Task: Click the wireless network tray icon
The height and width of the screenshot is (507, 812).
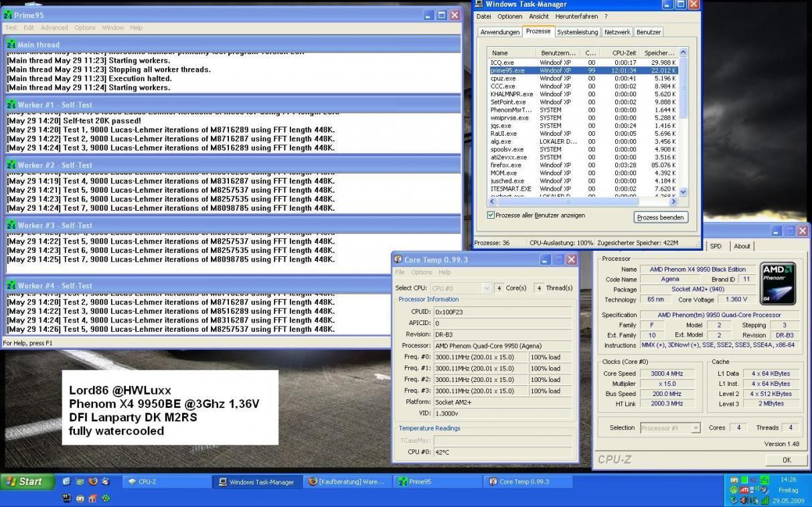Action: click(754, 490)
